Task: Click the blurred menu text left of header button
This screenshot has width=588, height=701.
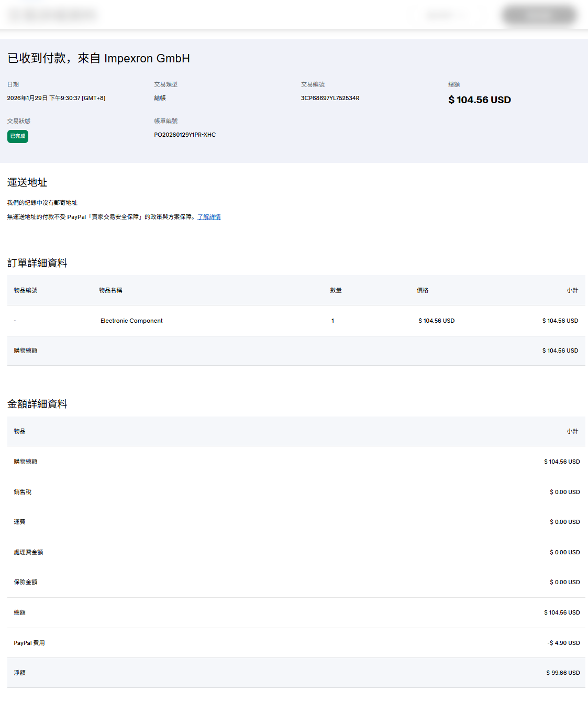Action: click(444, 15)
